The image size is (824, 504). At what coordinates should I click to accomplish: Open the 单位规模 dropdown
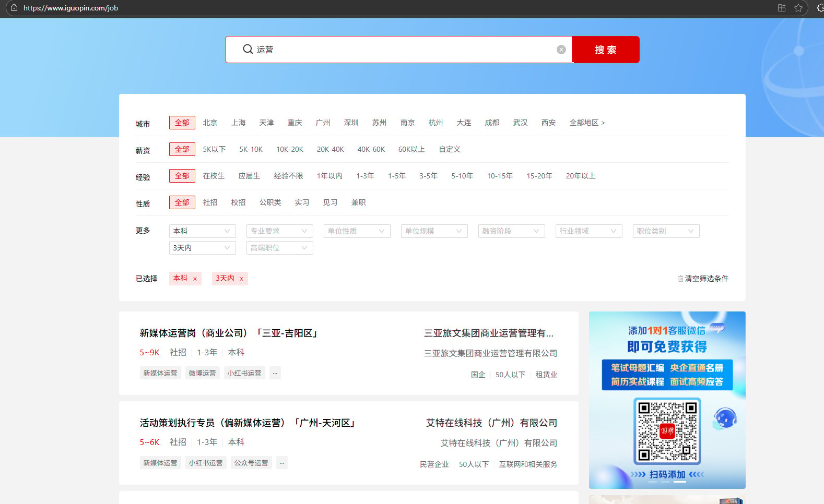[434, 231]
